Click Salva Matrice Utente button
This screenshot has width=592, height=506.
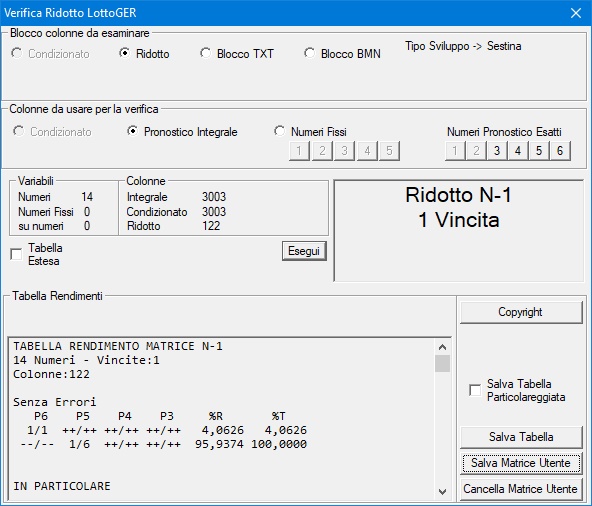(521, 463)
